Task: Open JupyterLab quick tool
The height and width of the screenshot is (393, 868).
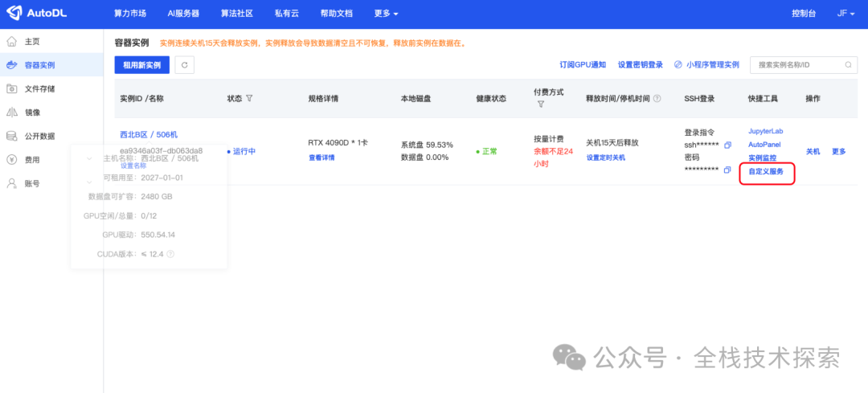Action: [x=766, y=131]
